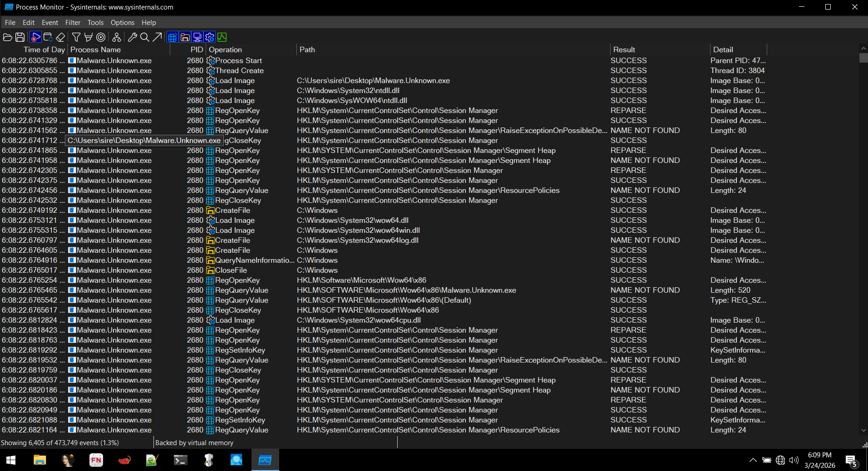Open the Process Tree icon
Image resolution: width=868 pixels, height=471 pixels.
coord(117,37)
